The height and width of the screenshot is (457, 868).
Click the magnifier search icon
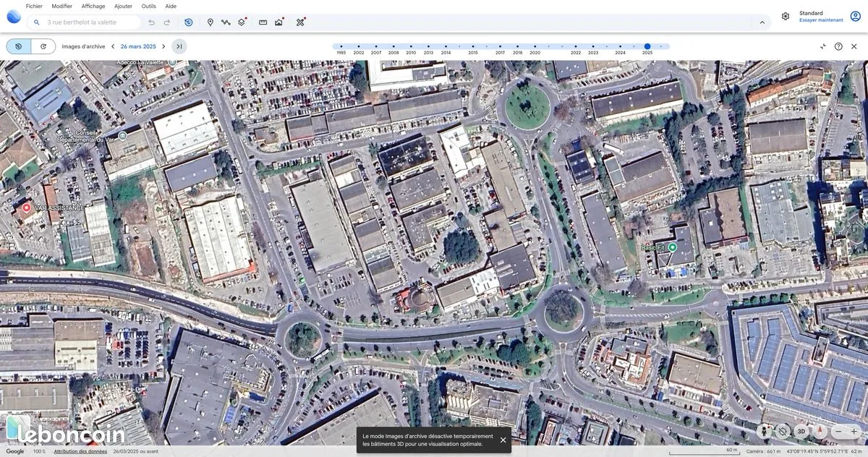pyautogui.click(x=37, y=22)
